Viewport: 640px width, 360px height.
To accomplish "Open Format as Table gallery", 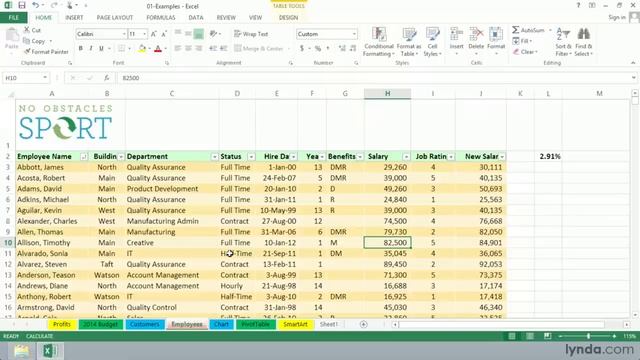I will (409, 42).
